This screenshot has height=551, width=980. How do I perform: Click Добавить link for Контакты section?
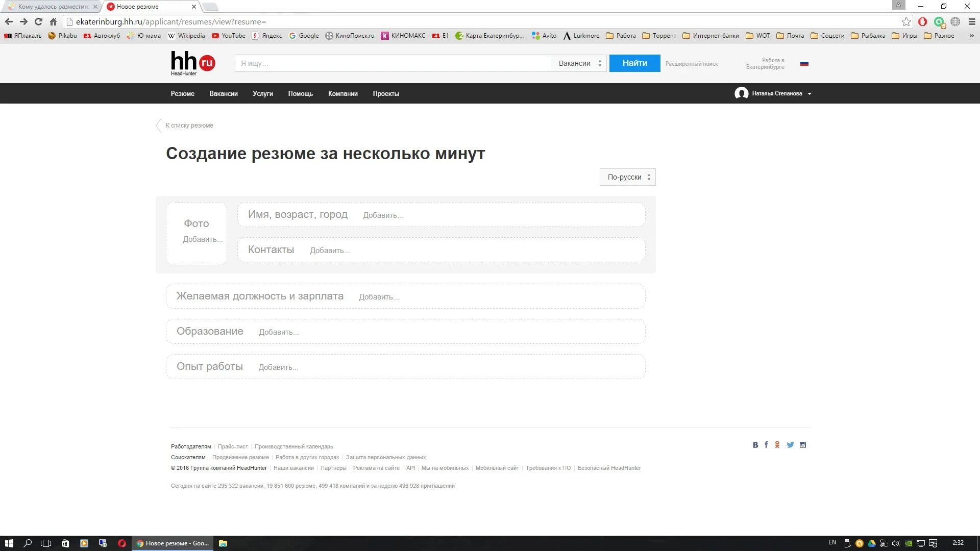(329, 251)
